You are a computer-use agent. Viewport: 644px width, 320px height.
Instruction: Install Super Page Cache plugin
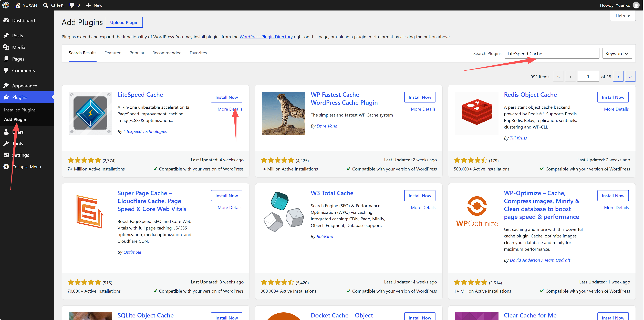click(227, 196)
